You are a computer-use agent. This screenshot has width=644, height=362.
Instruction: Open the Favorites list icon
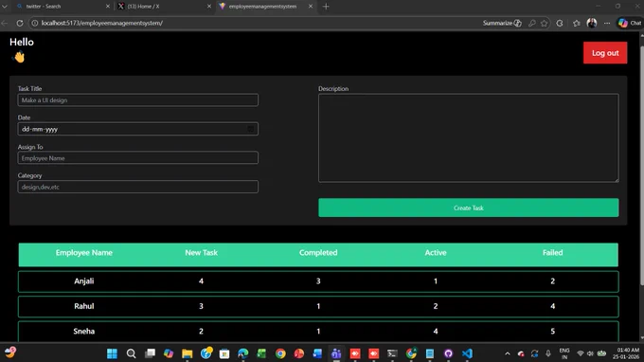(576, 23)
